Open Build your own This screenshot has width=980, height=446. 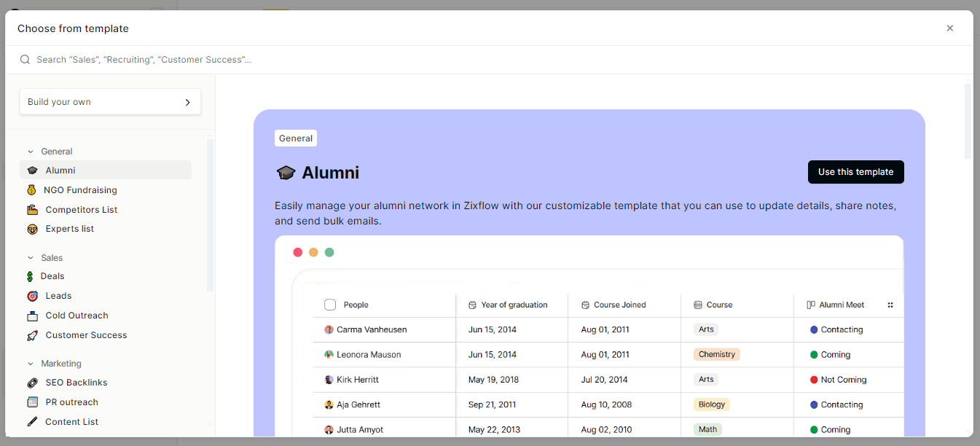click(109, 101)
